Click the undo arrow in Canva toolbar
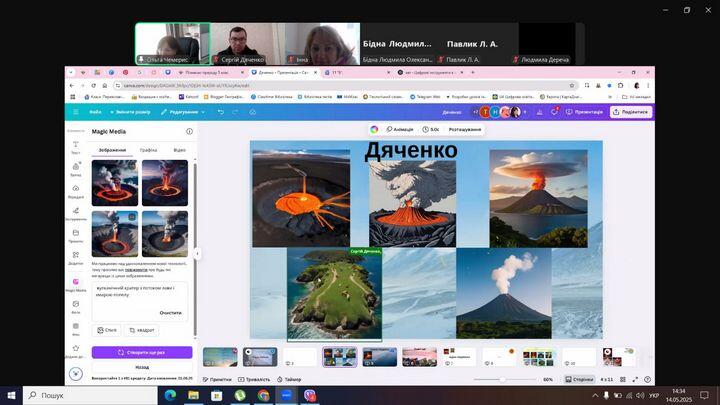 point(221,112)
